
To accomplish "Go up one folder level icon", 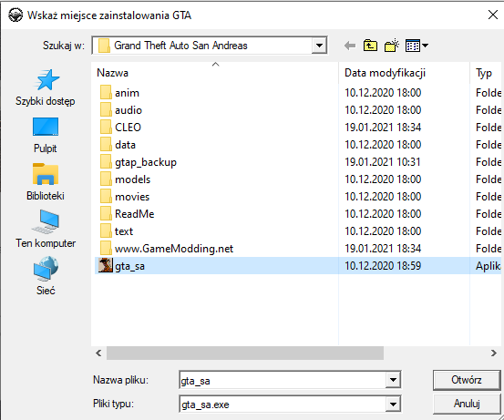I will pyautogui.click(x=370, y=46).
